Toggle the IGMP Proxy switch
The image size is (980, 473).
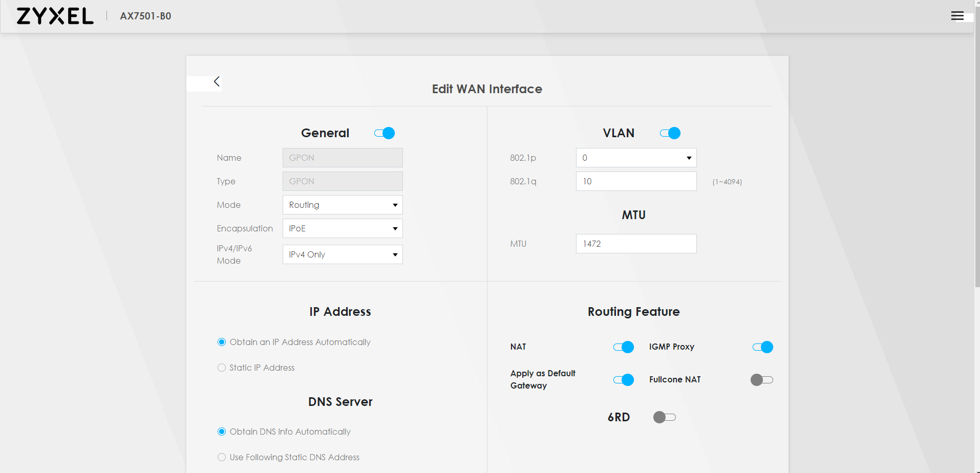point(762,347)
